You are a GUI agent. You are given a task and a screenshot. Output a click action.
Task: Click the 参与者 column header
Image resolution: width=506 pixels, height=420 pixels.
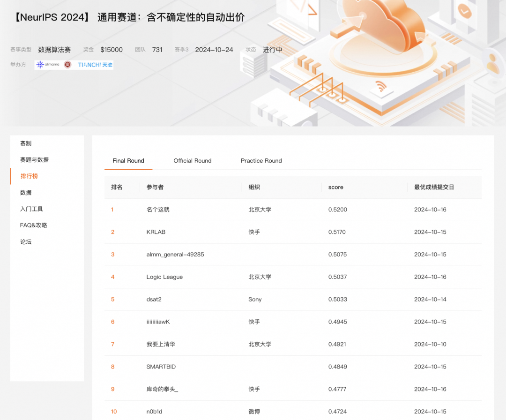point(155,187)
